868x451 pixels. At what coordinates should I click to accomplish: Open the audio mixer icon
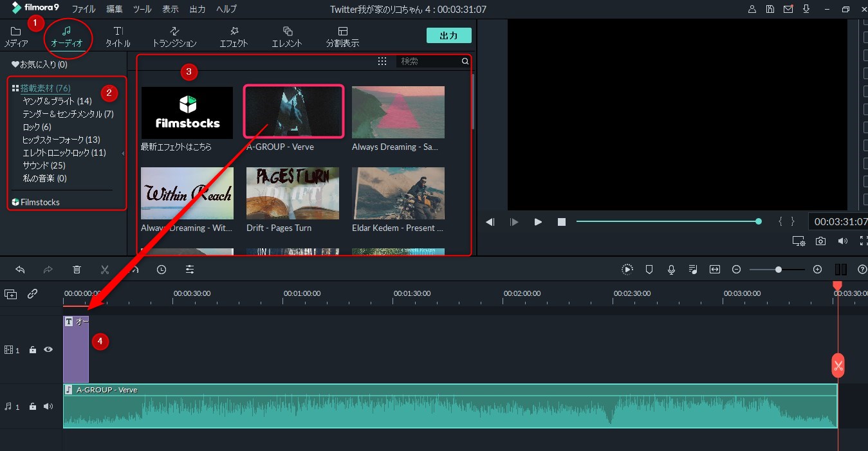pos(693,270)
